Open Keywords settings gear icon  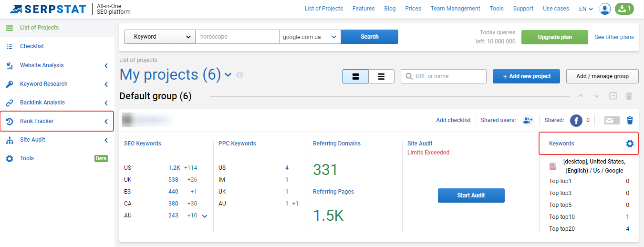click(630, 144)
